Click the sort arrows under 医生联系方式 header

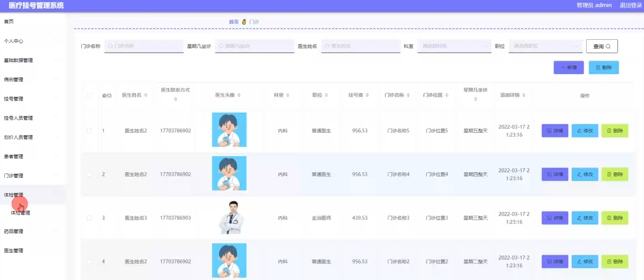(176, 100)
